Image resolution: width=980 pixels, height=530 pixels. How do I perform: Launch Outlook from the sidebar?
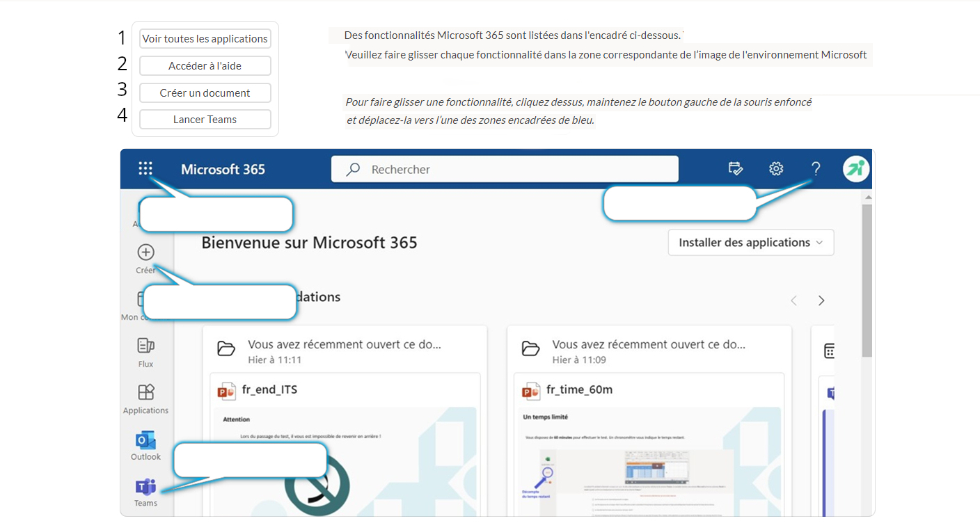145,443
